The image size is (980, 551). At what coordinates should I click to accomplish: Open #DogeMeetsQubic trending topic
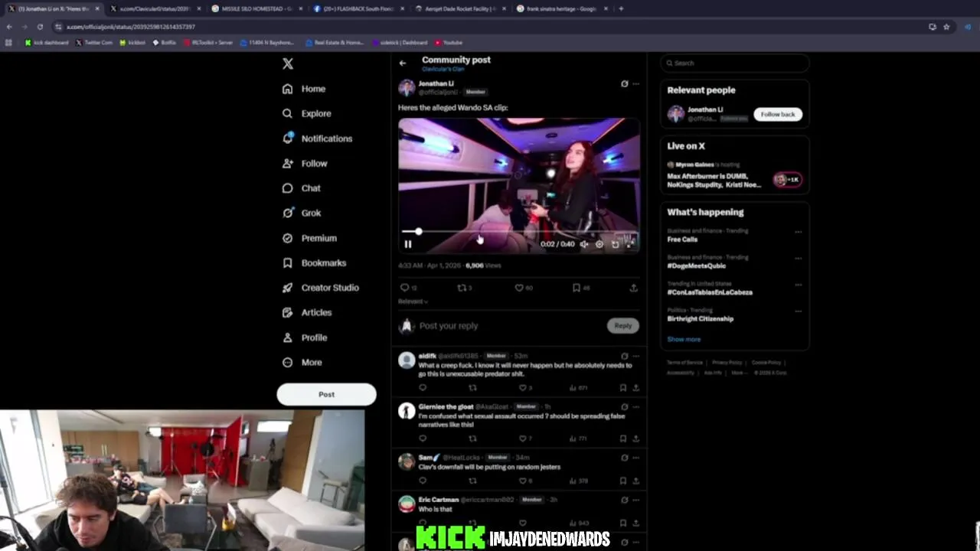click(x=696, y=266)
